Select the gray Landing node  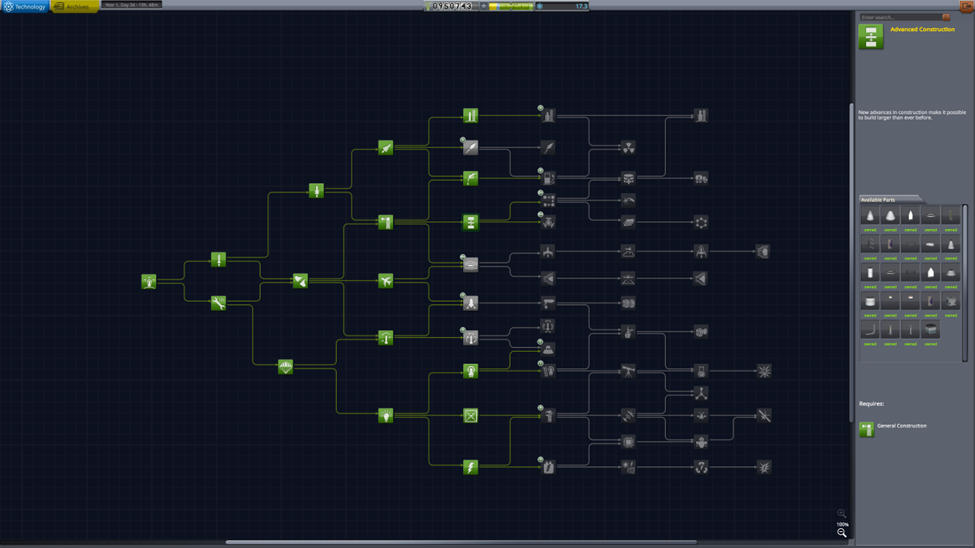[x=471, y=303]
